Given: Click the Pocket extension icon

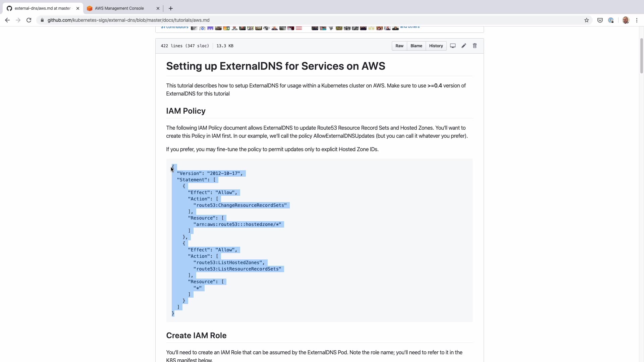Looking at the screenshot, I should [x=600, y=20].
